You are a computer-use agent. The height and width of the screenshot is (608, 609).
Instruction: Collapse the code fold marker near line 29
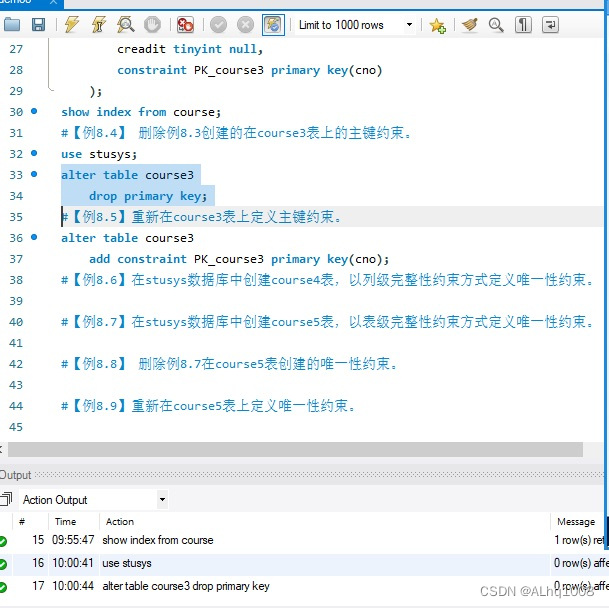coord(49,89)
